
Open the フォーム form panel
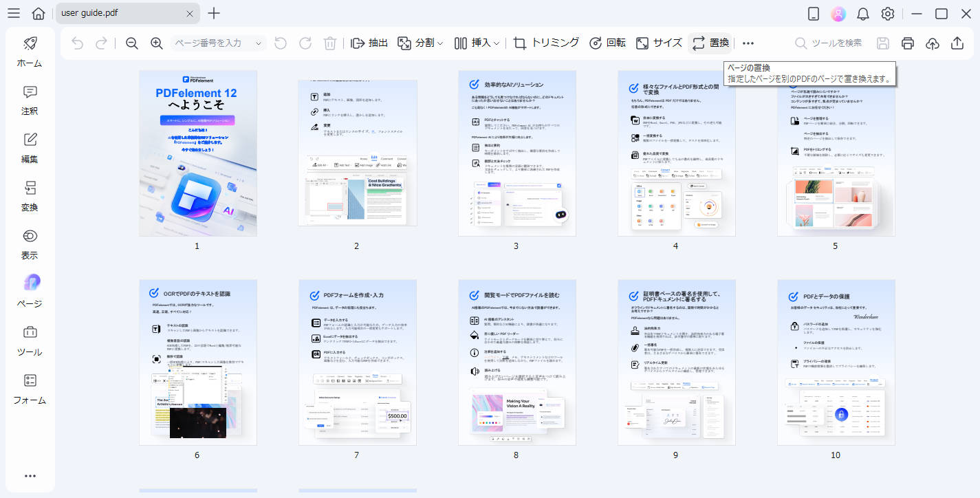(30, 389)
